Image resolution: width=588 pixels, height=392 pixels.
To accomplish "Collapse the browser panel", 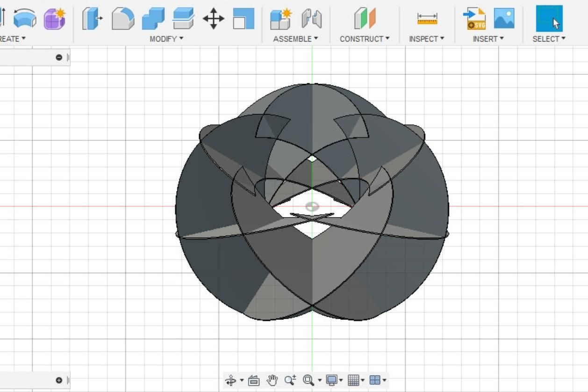I will coord(59,57).
